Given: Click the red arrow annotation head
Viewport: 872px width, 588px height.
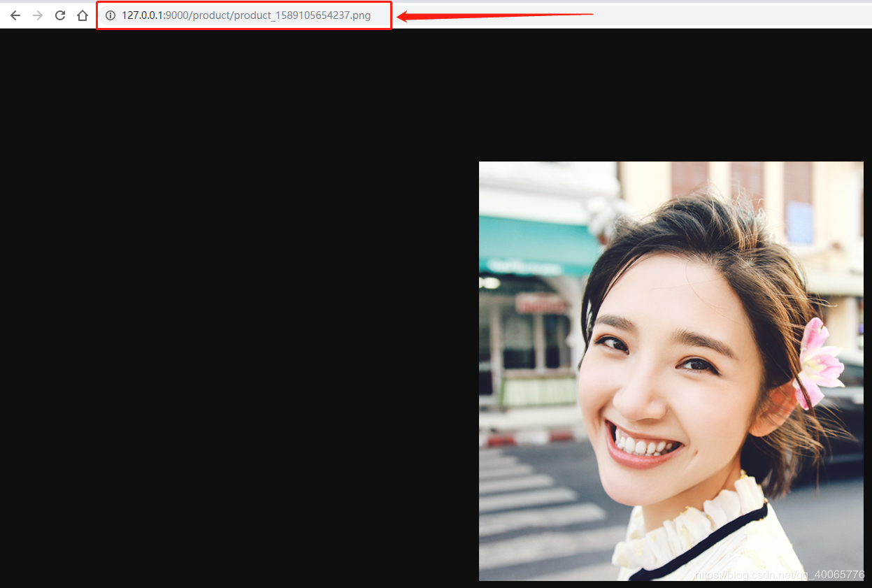Looking at the screenshot, I should [406, 16].
